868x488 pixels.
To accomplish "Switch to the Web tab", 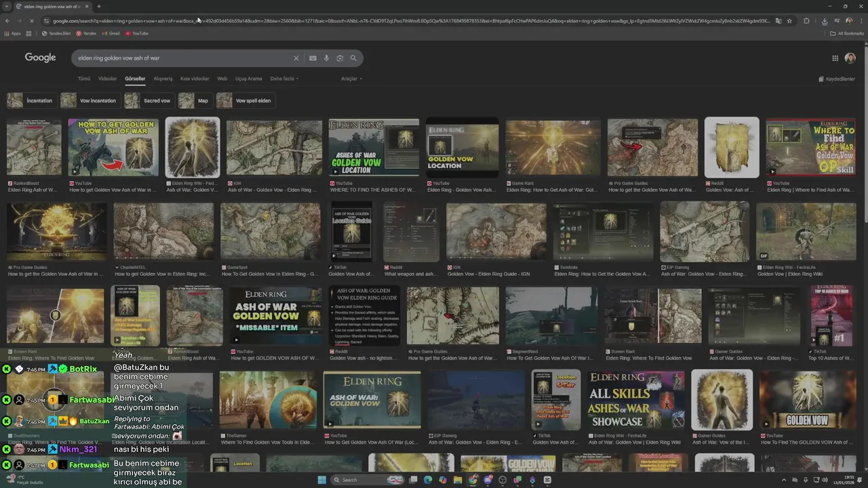I will coord(222,79).
